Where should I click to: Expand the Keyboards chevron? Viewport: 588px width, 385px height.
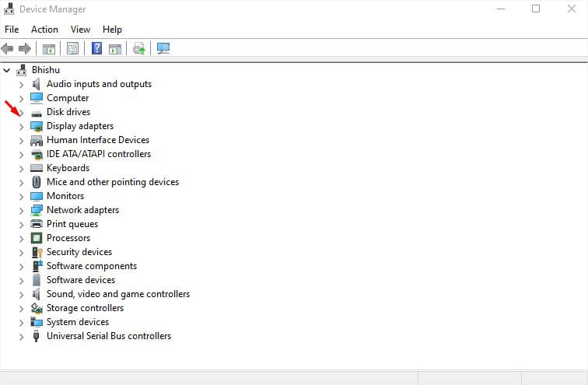click(21, 169)
